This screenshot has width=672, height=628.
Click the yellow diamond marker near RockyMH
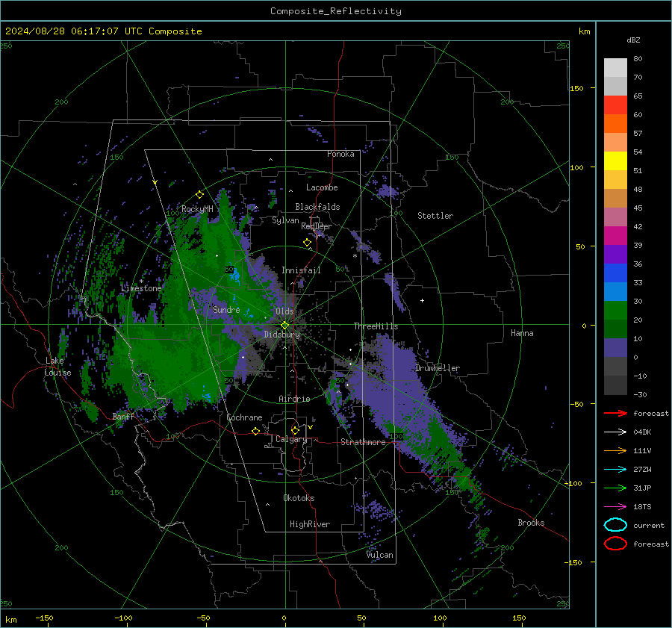coord(199,195)
